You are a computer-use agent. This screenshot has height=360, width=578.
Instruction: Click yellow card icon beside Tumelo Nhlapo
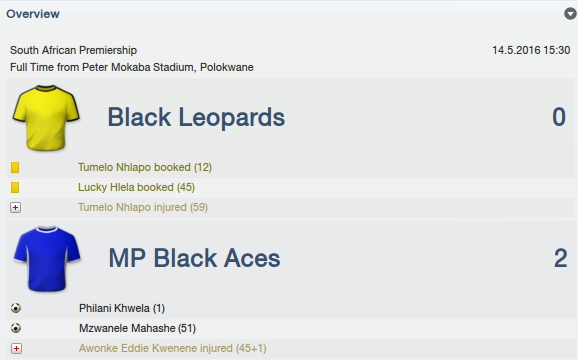15,168
